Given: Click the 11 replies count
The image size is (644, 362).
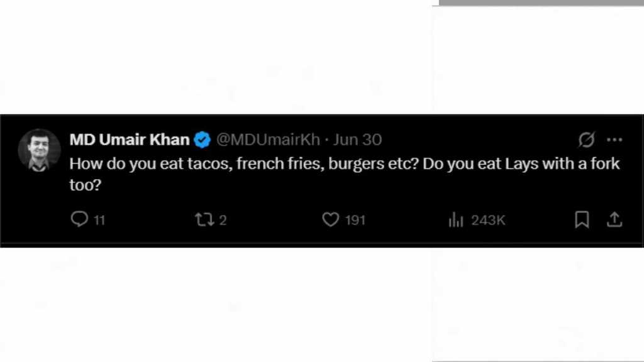Looking at the screenshot, I should point(99,220).
